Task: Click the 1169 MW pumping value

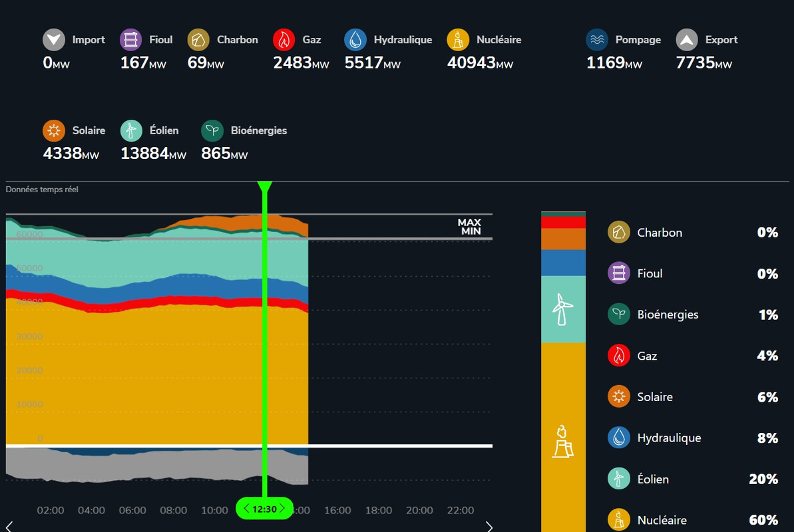Action: [x=614, y=63]
